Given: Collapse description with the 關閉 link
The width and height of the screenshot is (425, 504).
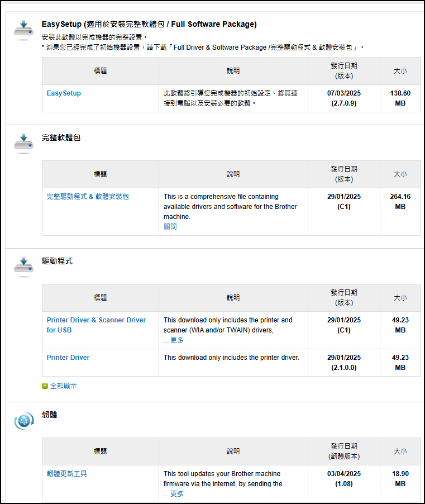Looking at the screenshot, I should (170, 227).
